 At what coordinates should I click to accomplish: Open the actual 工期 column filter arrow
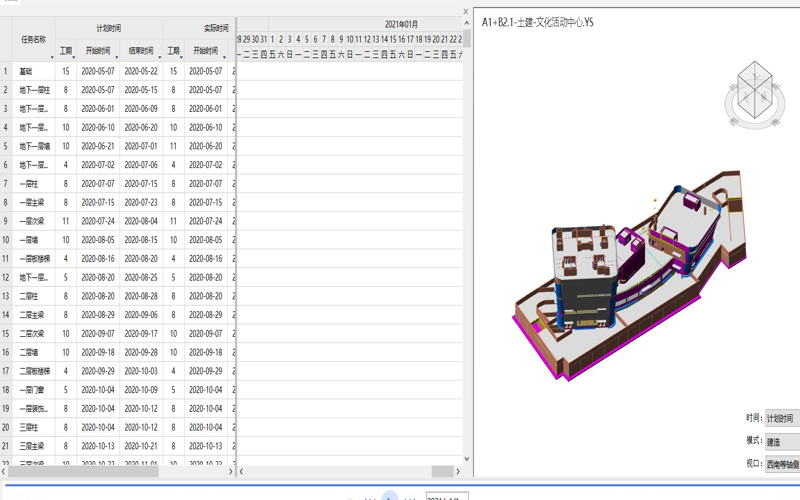[181, 58]
